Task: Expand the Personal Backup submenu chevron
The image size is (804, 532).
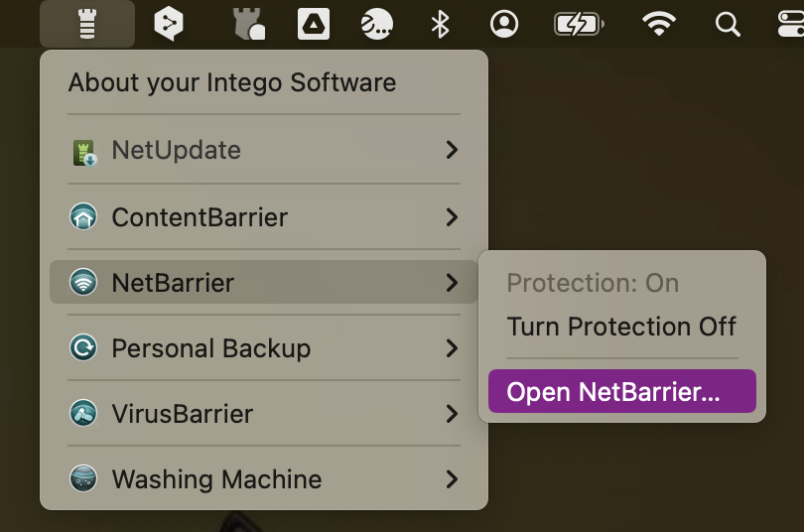Action: coord(452,348)
